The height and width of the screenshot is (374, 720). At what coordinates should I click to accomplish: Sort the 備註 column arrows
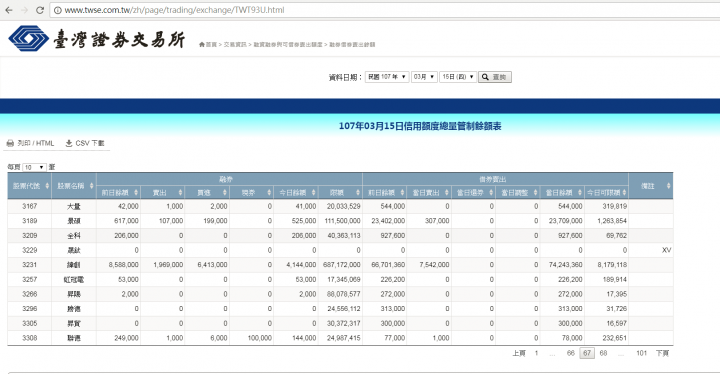(x=668, y=186)
